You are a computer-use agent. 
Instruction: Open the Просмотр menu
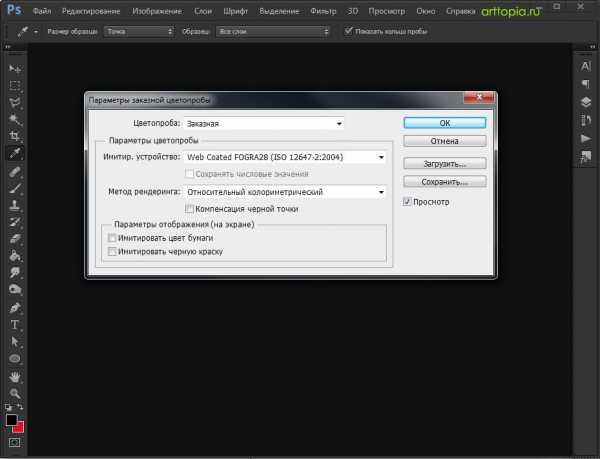[x=387, y=11]
